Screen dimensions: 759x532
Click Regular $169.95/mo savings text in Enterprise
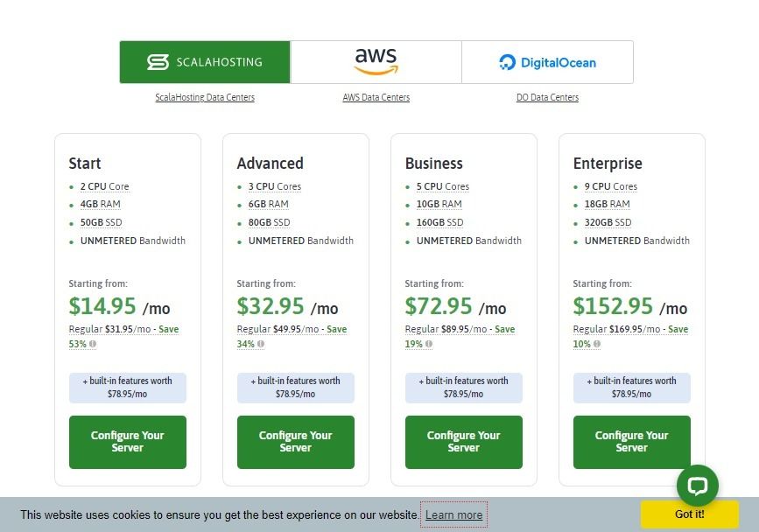click(630, 336)
